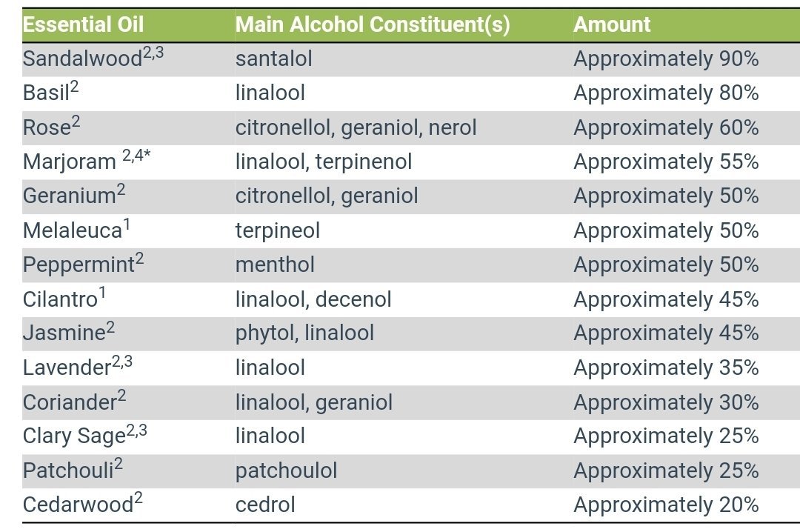Screen dimensions: 800x532
Task: Click the Amount column header
Action: pos(612,24)
